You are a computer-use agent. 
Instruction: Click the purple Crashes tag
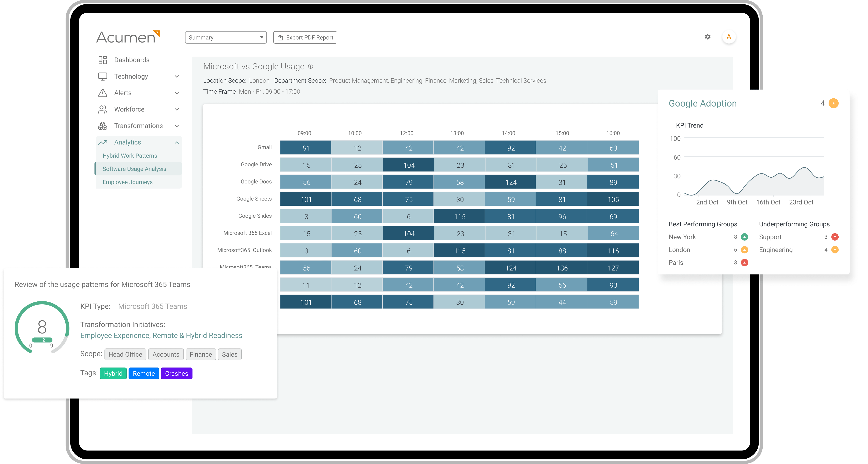[x=176, y=373]
